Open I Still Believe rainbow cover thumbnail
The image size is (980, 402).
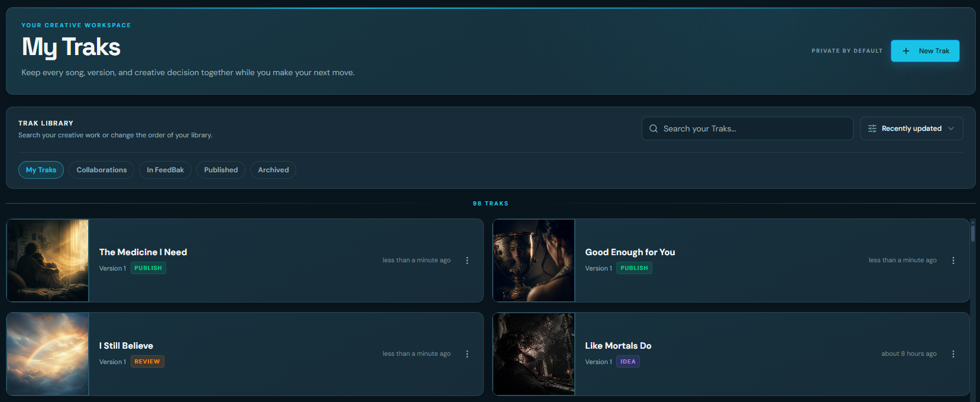(x=48, y=354)
